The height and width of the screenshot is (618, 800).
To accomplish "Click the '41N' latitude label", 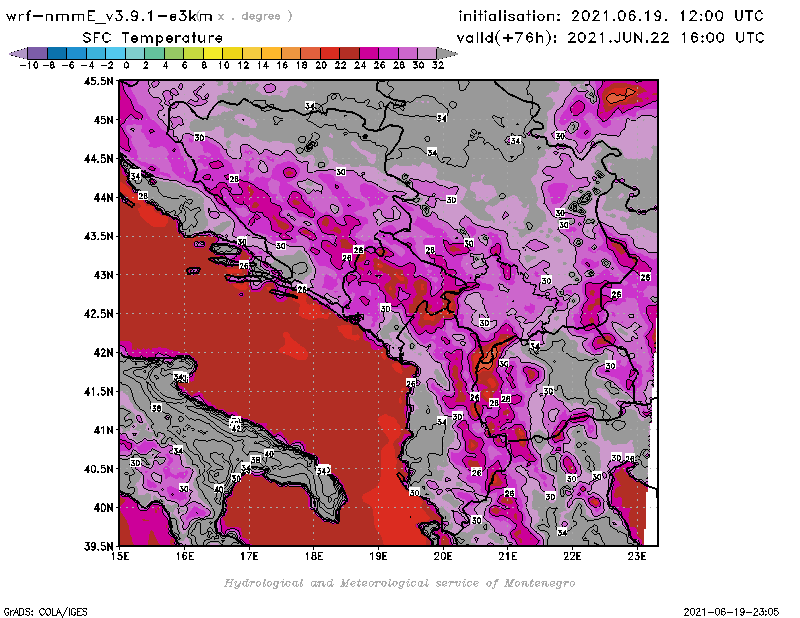I will [x=104, y=430].
